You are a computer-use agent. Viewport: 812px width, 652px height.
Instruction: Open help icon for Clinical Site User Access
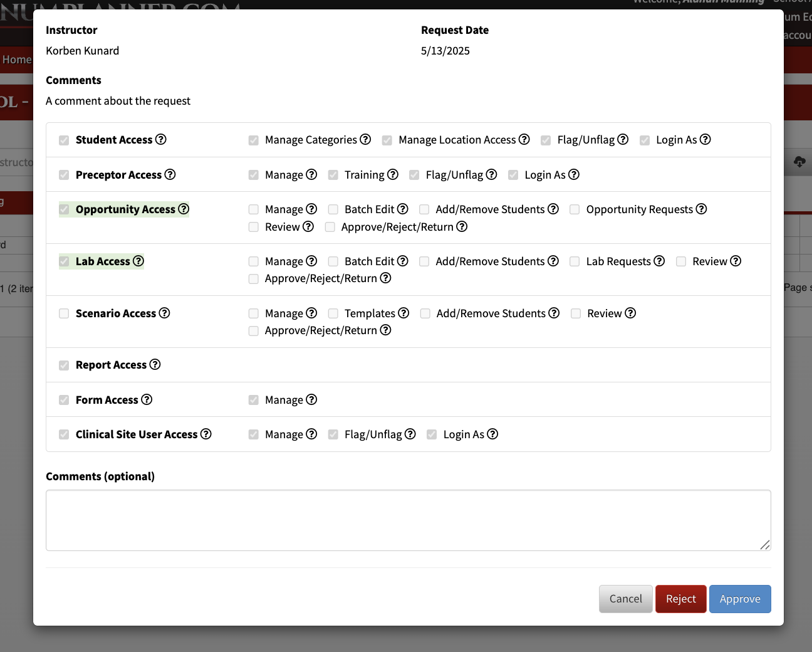coord(206,434)
